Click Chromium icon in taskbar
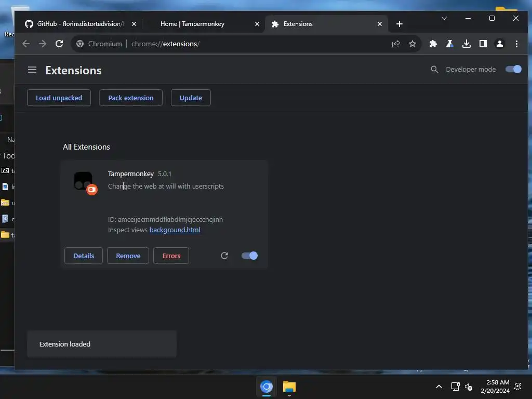This screenshot has width=532, height=399. [267, 387]
